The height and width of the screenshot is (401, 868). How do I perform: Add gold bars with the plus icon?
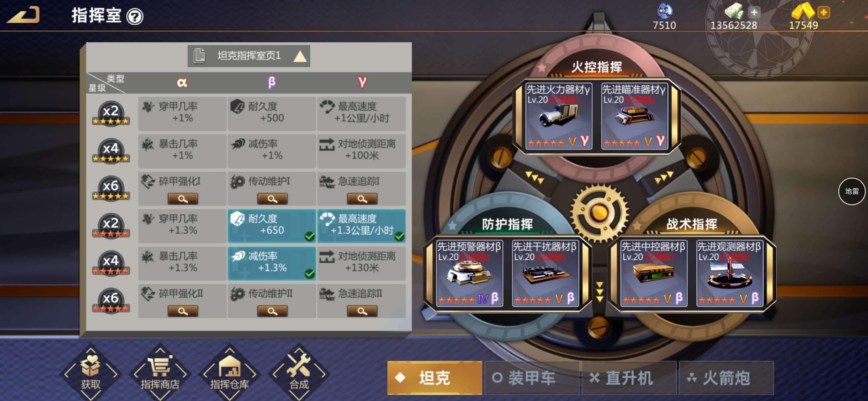pos(824,13)
